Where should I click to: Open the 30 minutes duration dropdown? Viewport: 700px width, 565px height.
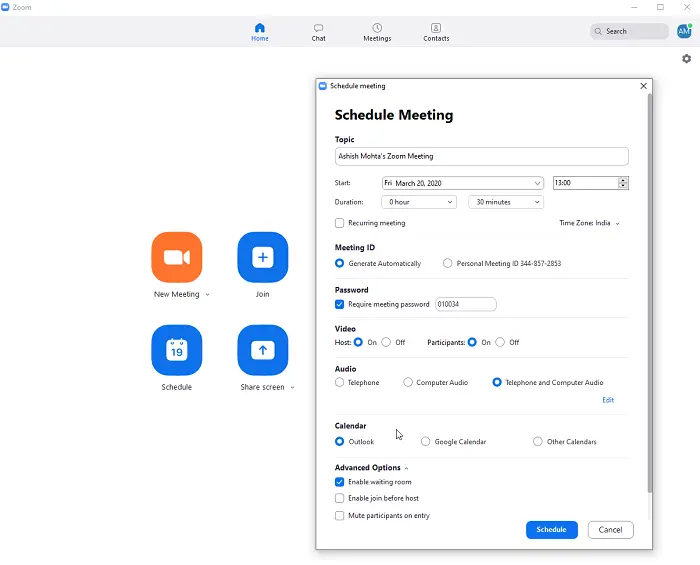coord(506,202)
